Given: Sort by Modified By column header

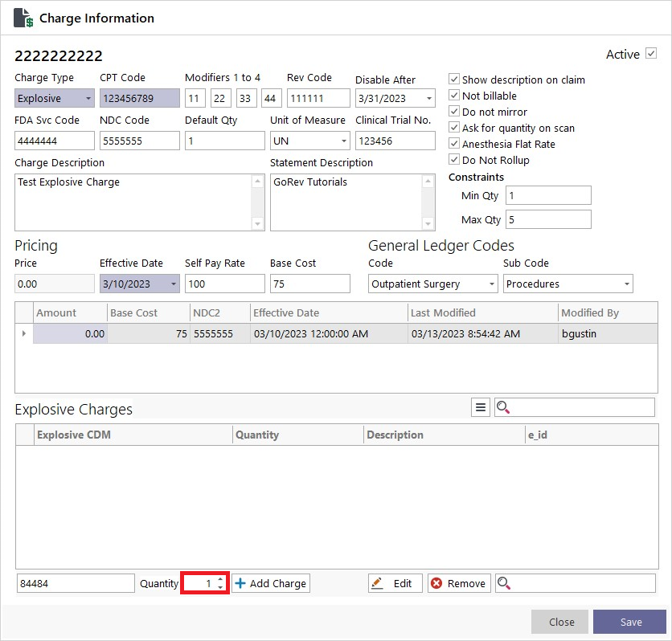Looking at the screenshot, I should pyautogui.click(x=608, y=312).
